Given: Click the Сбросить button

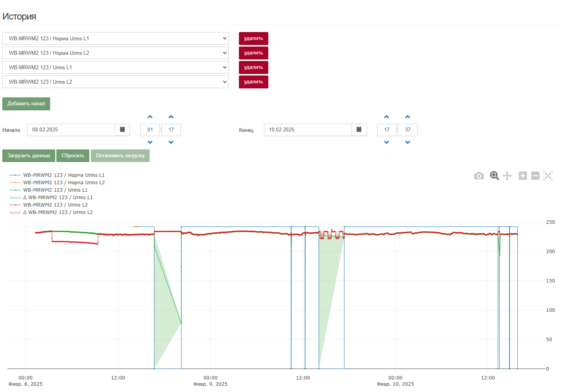Looking at the screenshot, I should (73, 156).
